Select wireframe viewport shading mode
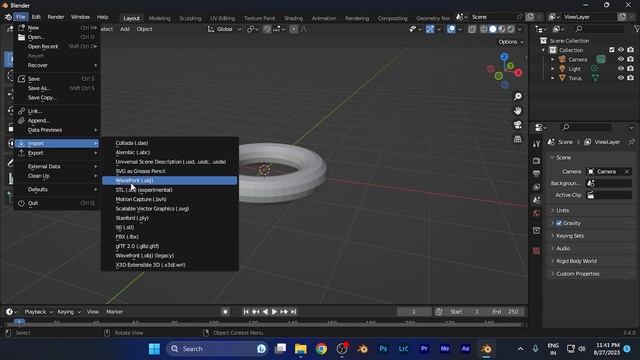Image resolution: width=640 pixels, height=360 pixels. pos(484,29)
